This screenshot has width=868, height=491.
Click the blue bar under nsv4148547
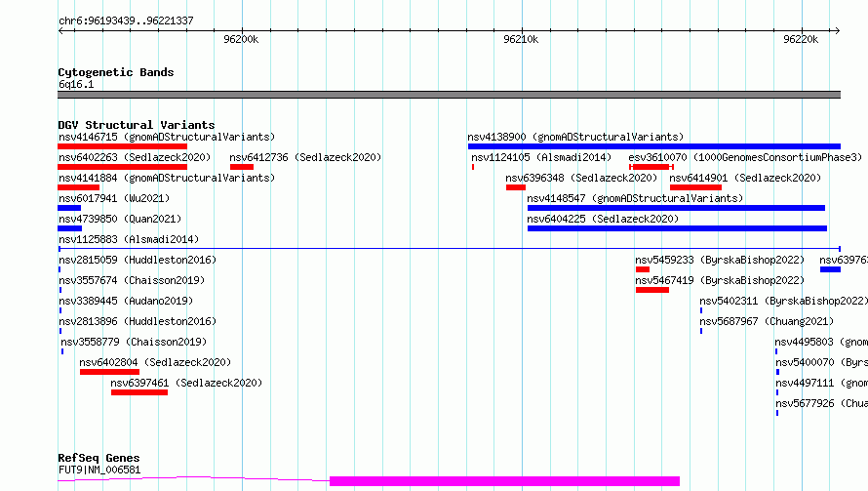click(676, 208)
